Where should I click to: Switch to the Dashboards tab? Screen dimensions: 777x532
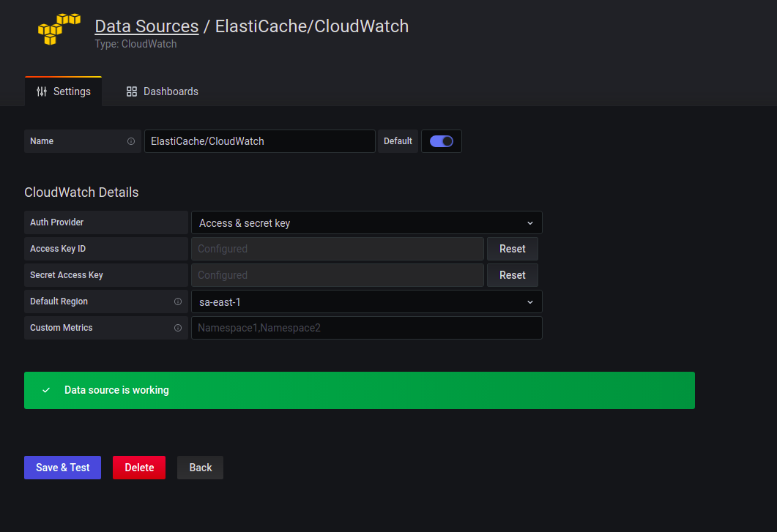(x=162, y=91)
